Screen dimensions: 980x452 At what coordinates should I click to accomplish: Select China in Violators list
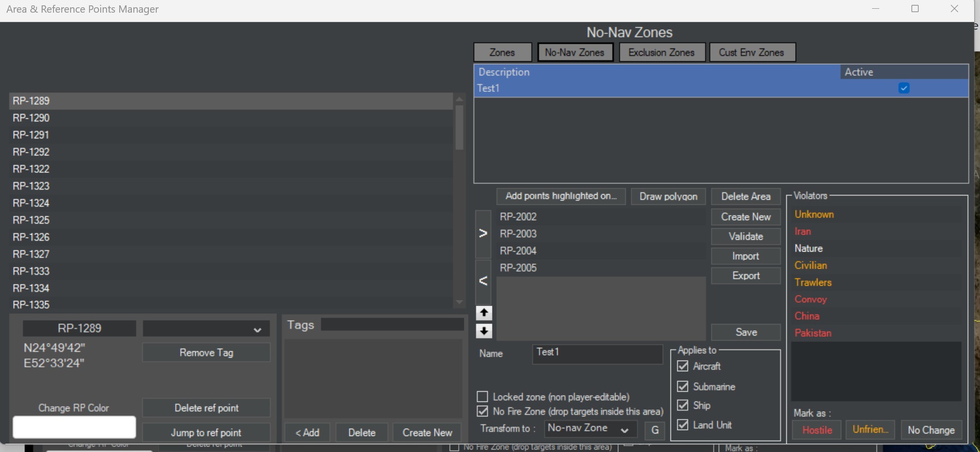click(x=876, y=316)
